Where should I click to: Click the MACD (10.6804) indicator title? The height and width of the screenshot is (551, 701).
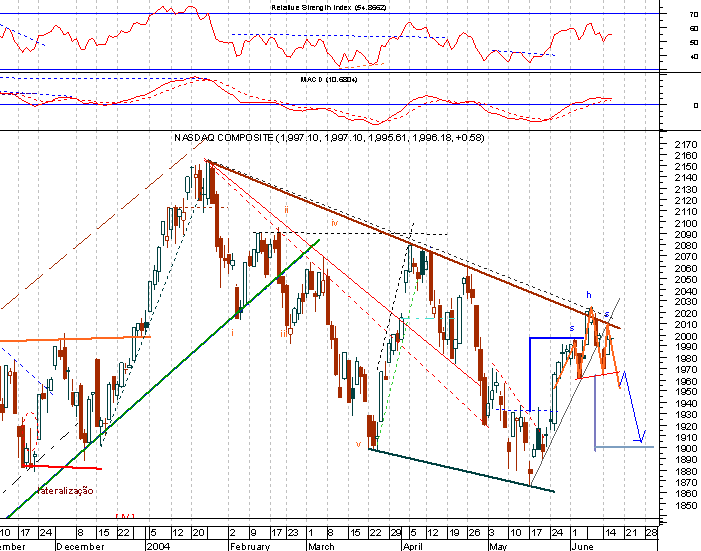point(329,80)
